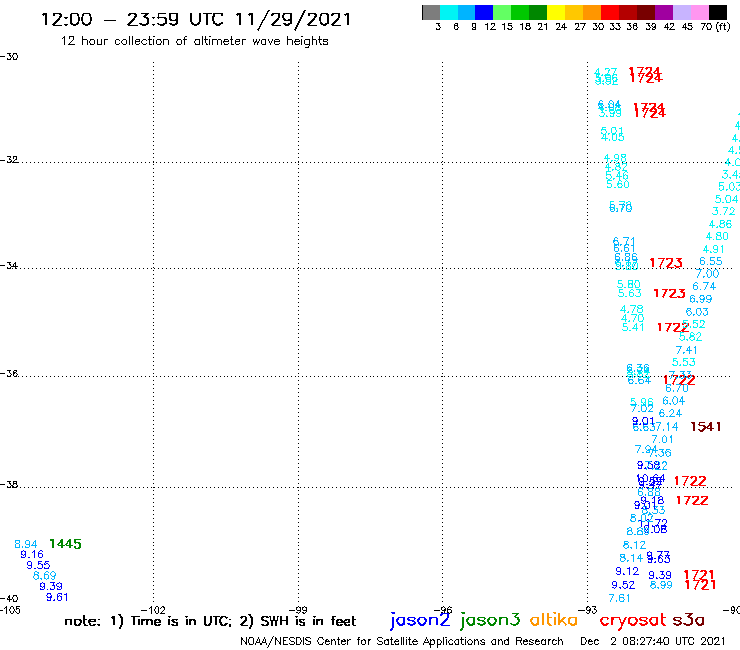Screen dimensions: 740x650
Task: Click the jason3 satellite legend label
Action: pos(490,620)
